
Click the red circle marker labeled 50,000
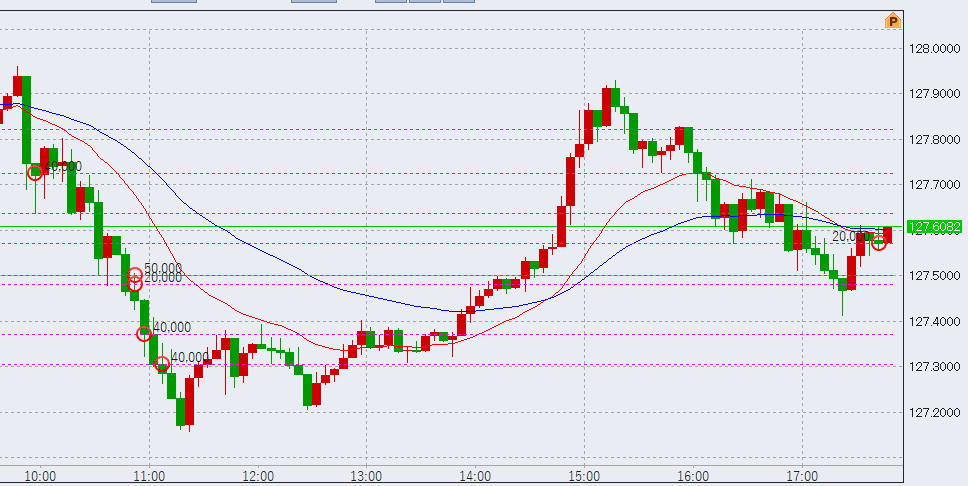pyautogui.click(x=134, y=277)
